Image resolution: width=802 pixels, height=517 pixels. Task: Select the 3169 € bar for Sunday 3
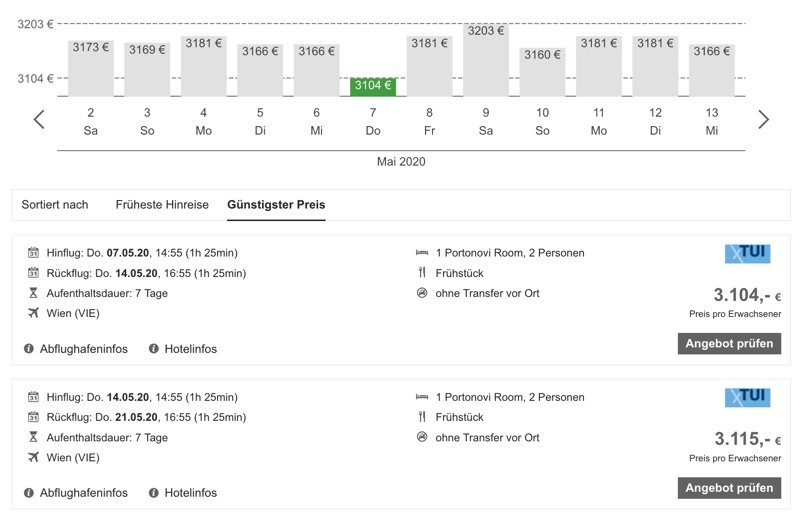pyautogui.click(x=147, y=69)
